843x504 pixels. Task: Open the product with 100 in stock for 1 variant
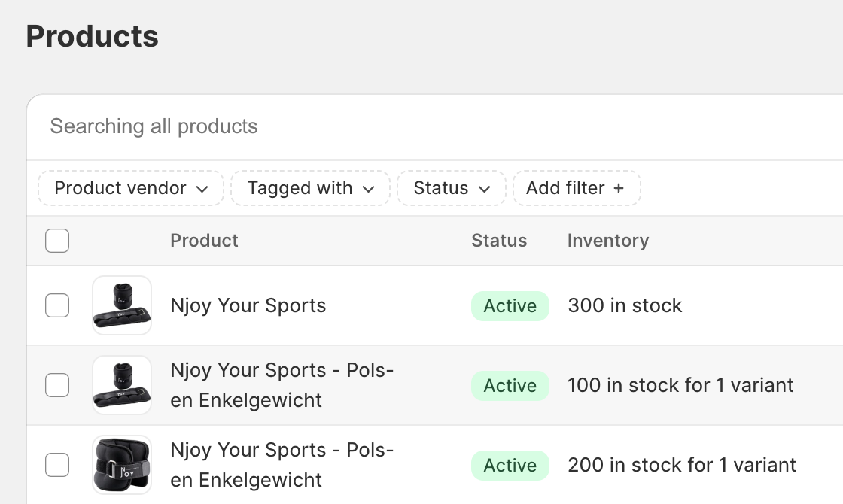pos(282,385)
